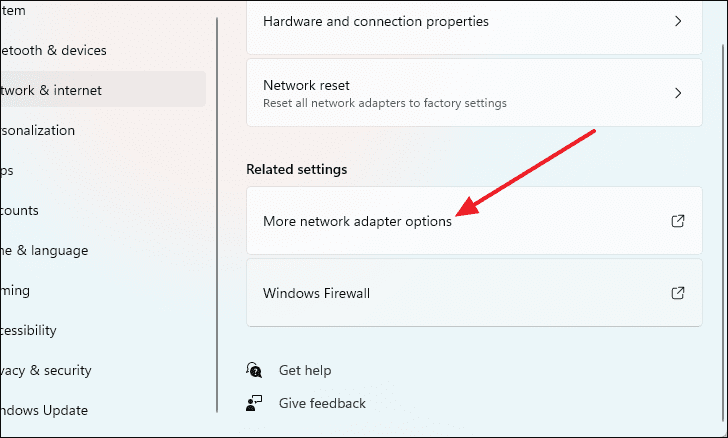This screenshot has width=728, height=438.
Task: Open Accessibility settings category
Action: (x=28, y=330)
